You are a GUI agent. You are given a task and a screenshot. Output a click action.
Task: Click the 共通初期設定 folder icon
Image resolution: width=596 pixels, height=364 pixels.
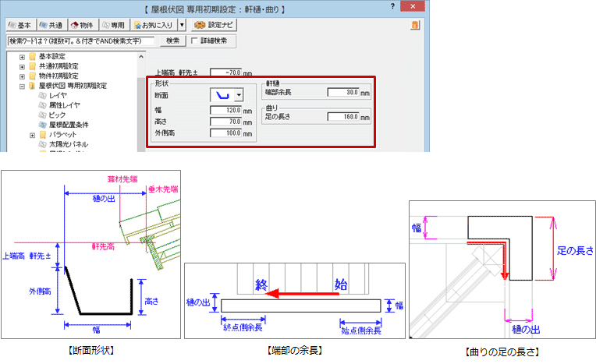pyautogui.click(x=33, y=66)
